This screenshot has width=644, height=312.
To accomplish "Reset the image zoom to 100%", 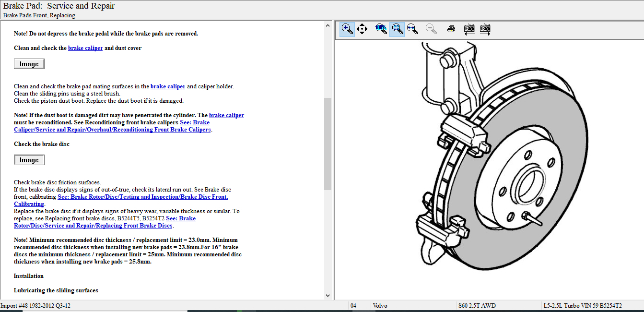I will 381,29.
